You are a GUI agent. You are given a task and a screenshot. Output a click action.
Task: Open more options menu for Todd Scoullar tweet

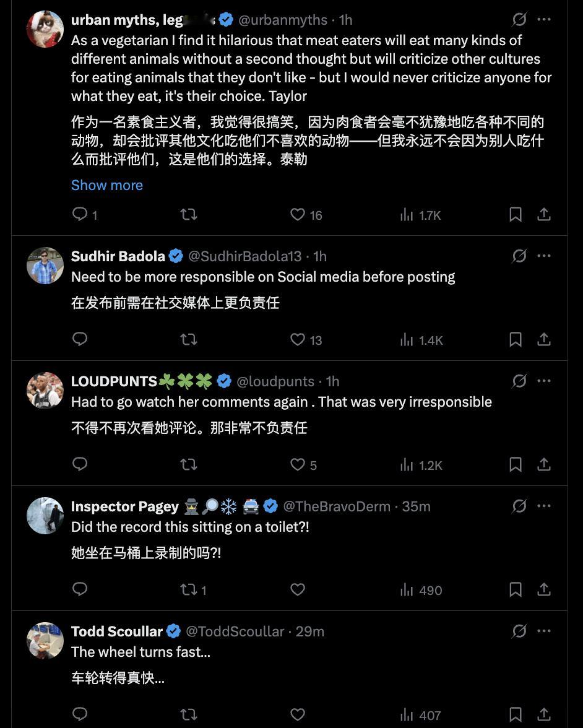click(x=543, y=631)
